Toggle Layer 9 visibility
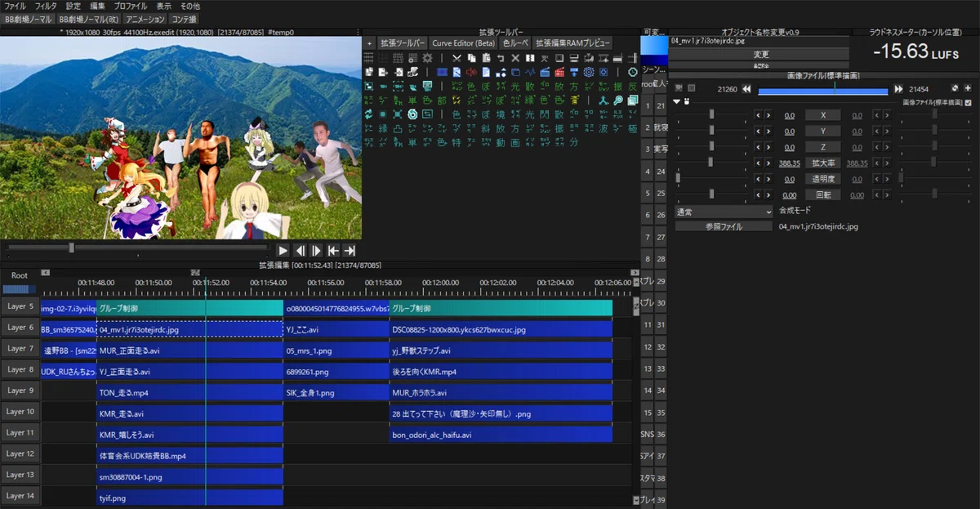The width and height of the screenshot is (980, 509). click(x=20, y=391)
